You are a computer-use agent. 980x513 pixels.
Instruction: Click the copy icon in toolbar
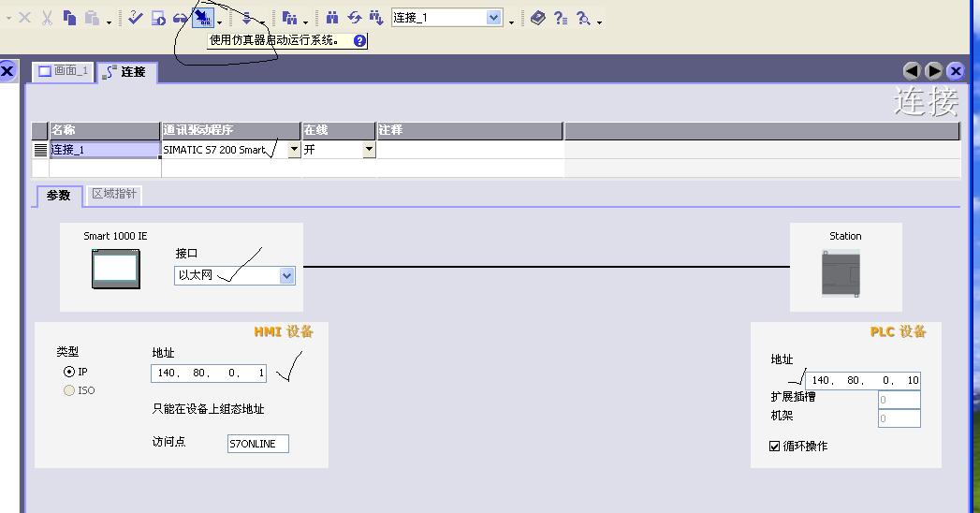(x=69, y=18)
